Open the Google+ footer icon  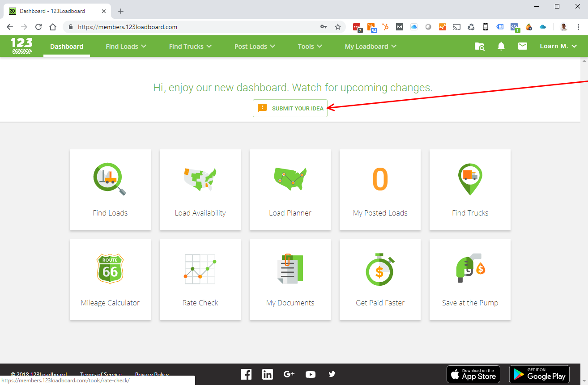[x=289, y=374]
